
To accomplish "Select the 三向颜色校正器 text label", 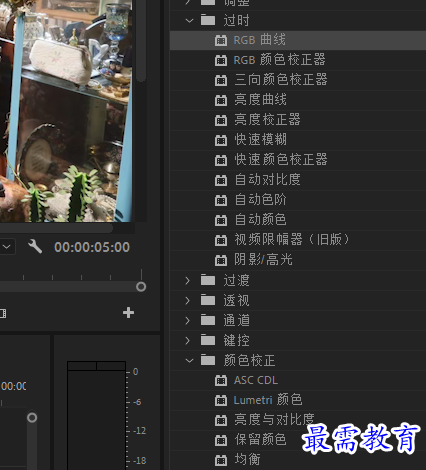I will [281, 80].
